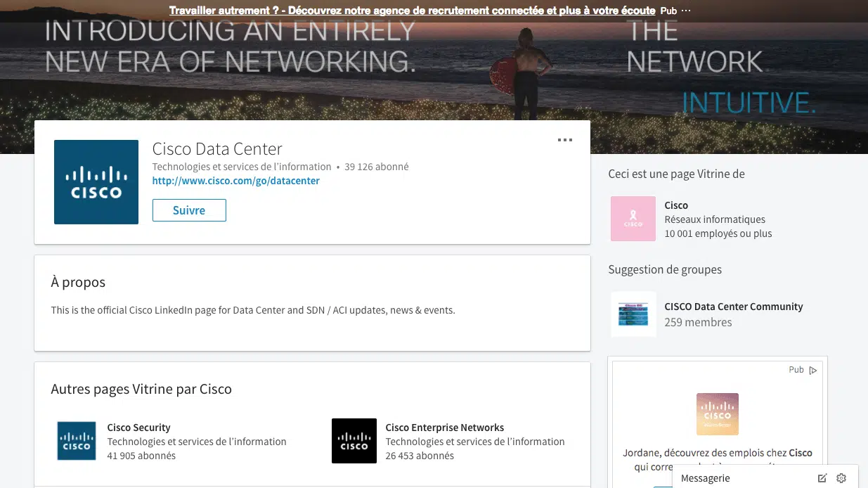Screen dimensions: 868x488
Task: Open messaging settings gear icon
Action: coord(841,478)
